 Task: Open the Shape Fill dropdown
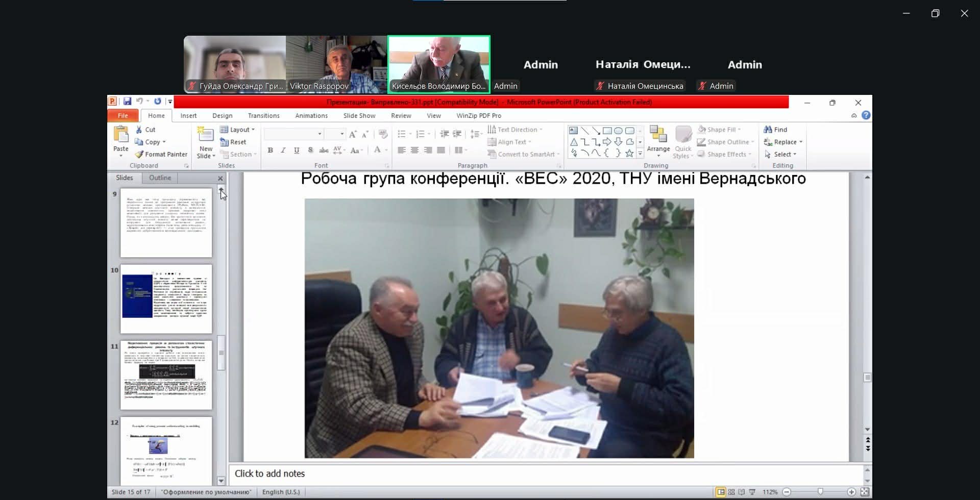click(x=720, y=130)
